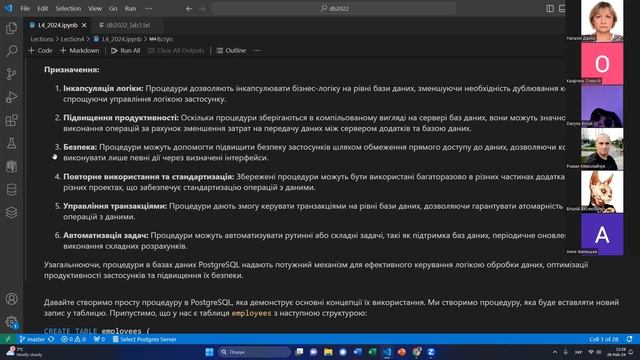Open the Excel taskbar icon
640x360 pixels.
pos(372,352)
